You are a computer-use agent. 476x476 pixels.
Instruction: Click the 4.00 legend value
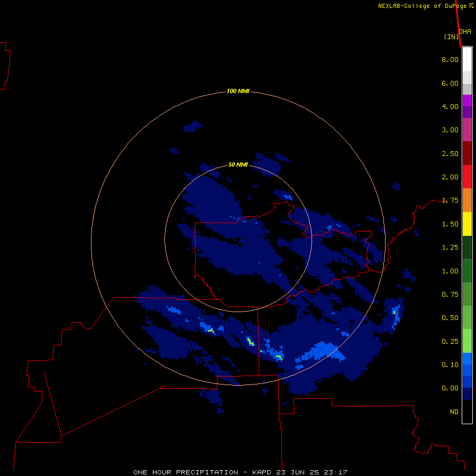click(450, 106)
